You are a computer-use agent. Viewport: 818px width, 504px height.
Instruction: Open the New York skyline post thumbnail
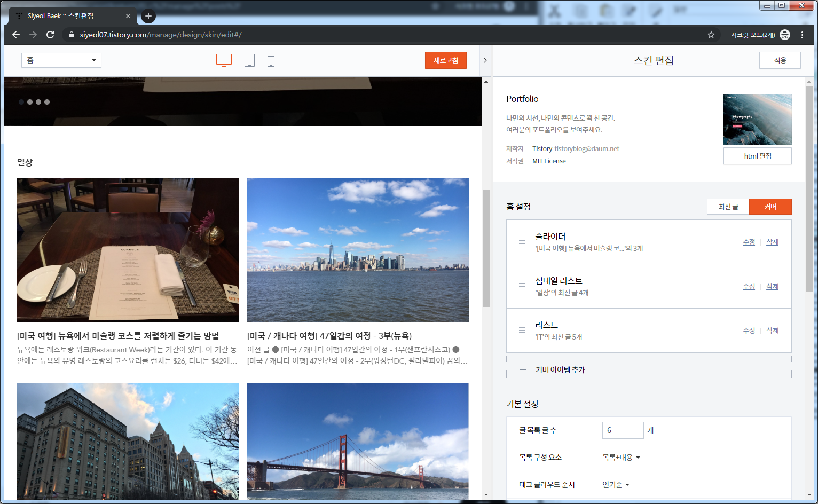point(358,250)
